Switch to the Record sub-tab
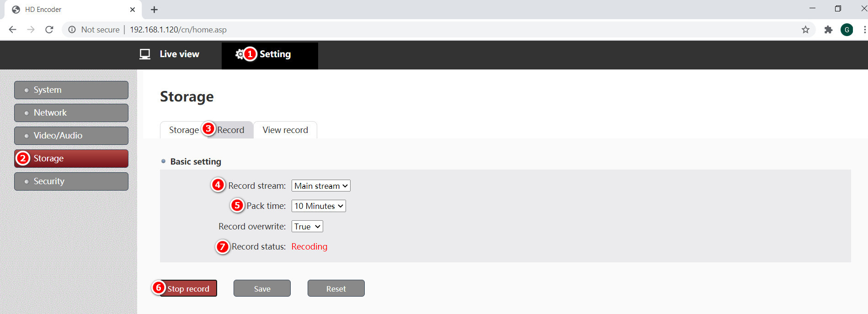868x314 pixels. click(230, 130)
